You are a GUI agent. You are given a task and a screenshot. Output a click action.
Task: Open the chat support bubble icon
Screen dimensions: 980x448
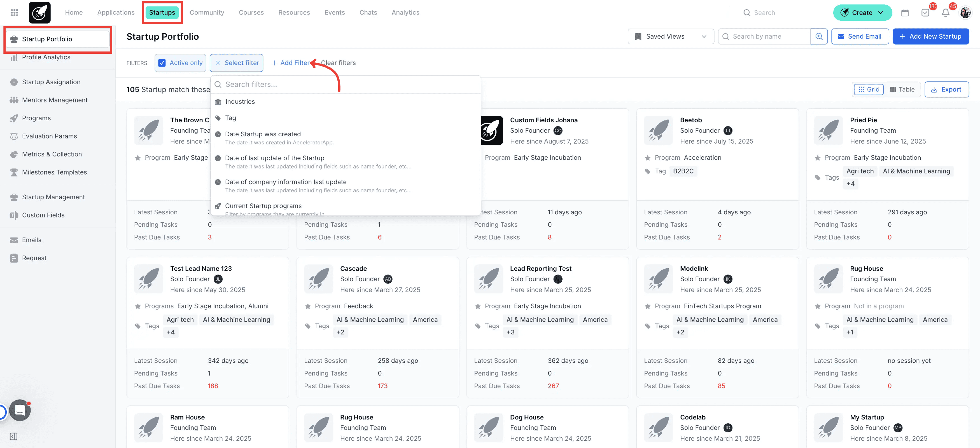(x=20, y=410)
